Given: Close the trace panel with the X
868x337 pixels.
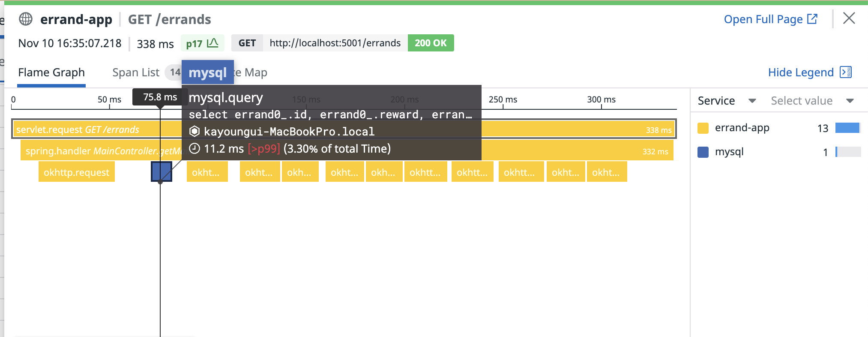Looking at the screenshot, I should (x=849, y=18).
